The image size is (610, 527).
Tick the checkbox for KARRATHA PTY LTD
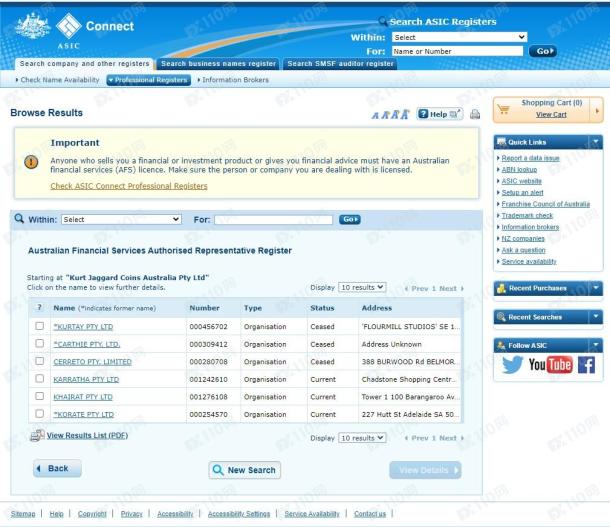(x=39, y=378)
